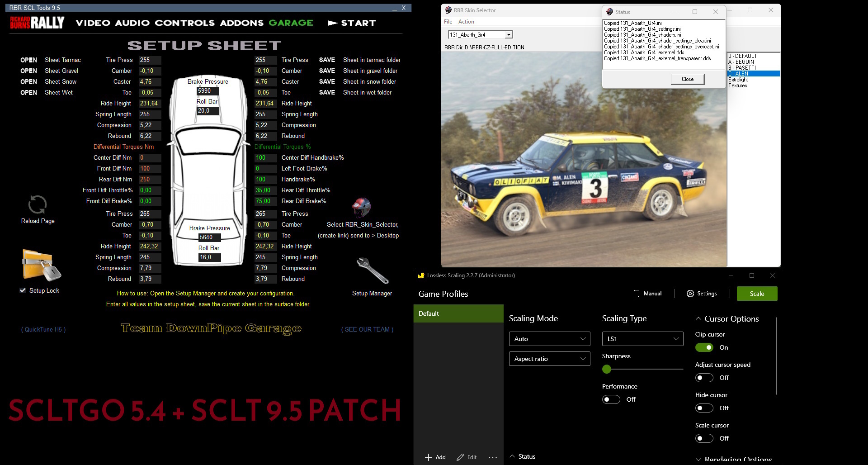Click front Brake Pressure field 5990

click(x=208, y=91)
